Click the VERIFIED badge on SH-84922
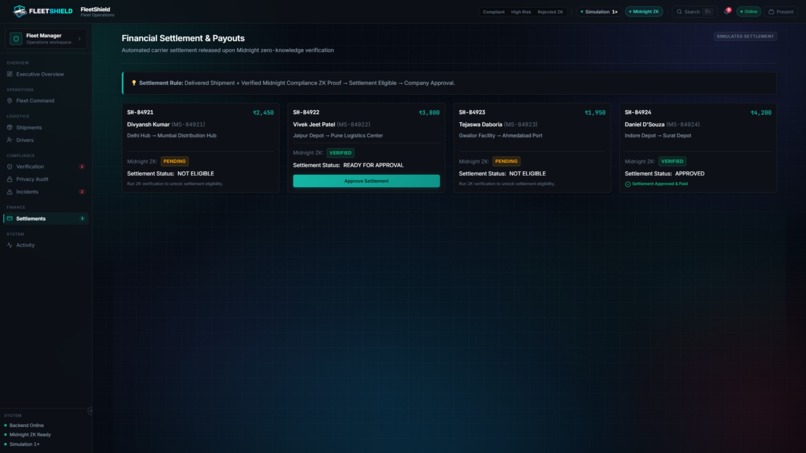 [x=340, y=153]
